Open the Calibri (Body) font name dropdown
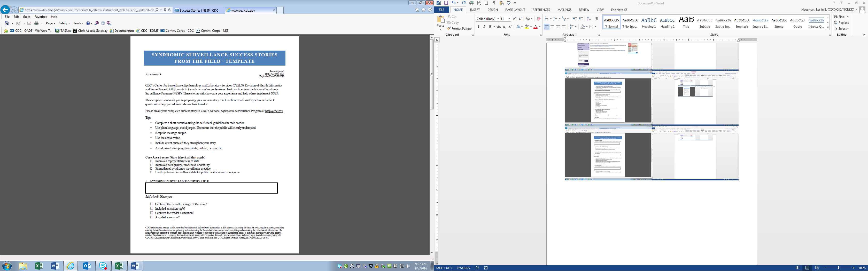Screen dimensions: 868x271 click(x=498, y=19)
